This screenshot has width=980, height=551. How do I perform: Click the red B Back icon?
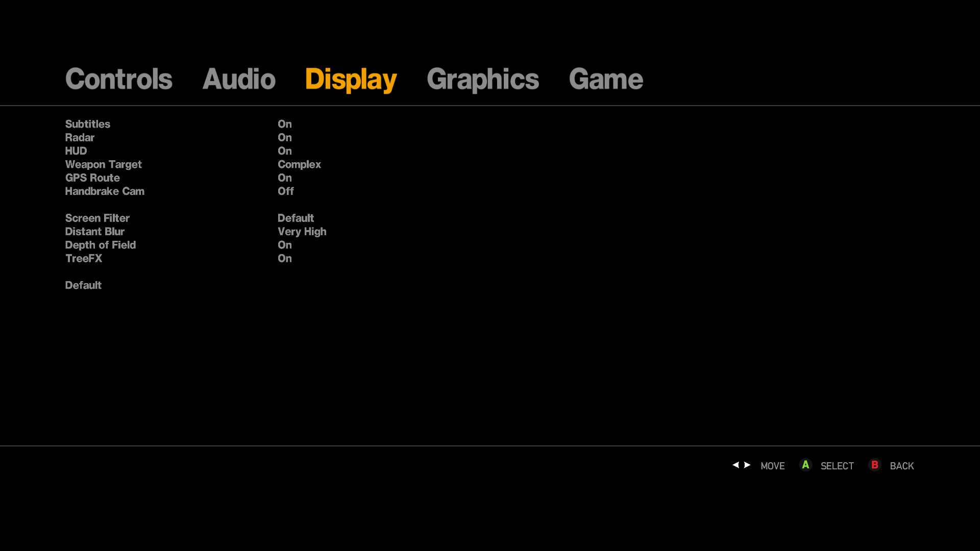coord(874,465)
